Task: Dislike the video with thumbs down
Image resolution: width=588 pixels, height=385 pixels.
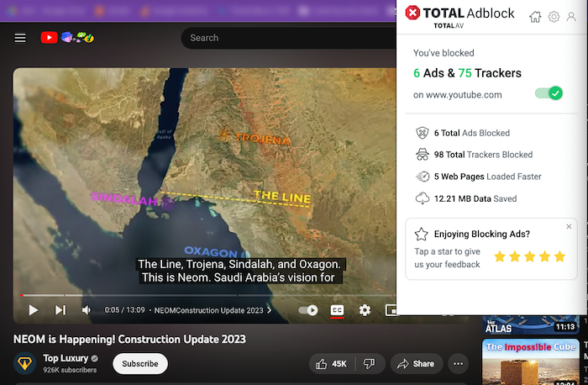Action: pos(368,364)
